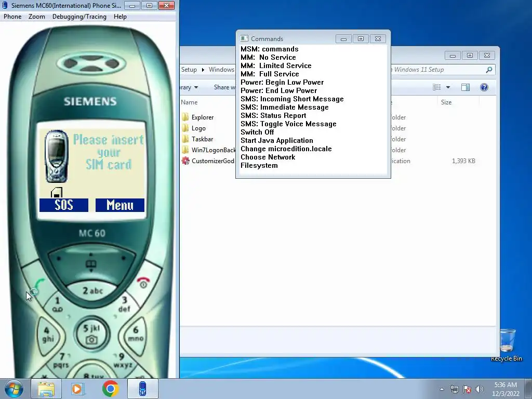Click the Windows breadcrumb in Explorer address bar
Image resolution: width=532 pixels, height=399 pixels.
[x=221, y=70]
